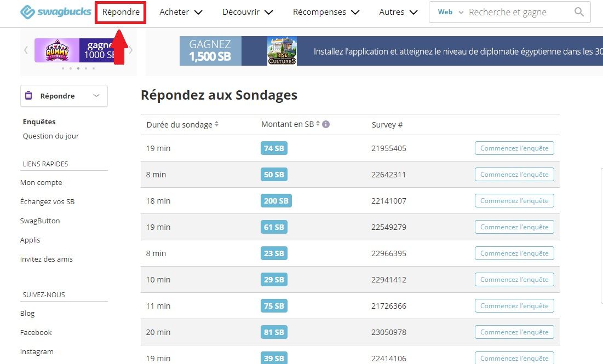Start survey 21955405 worth 74 SB

coord(514,148)
